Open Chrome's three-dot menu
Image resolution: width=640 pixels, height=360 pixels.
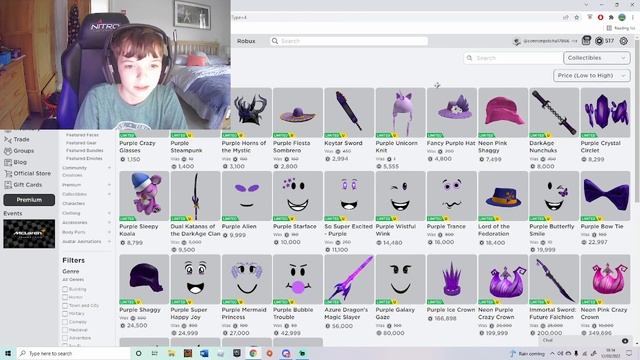tap(633, 18)
